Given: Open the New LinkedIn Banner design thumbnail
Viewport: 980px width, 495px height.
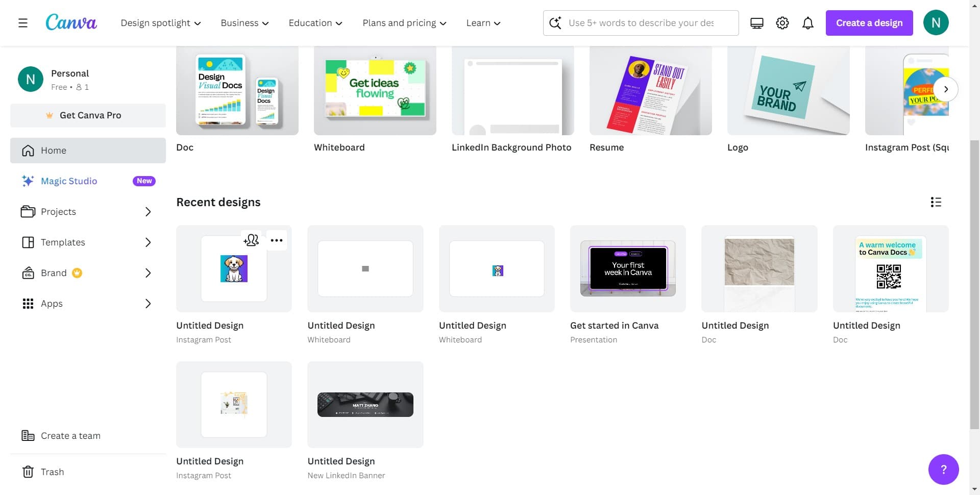Looking at the screenshot, I should pos(365,405).
